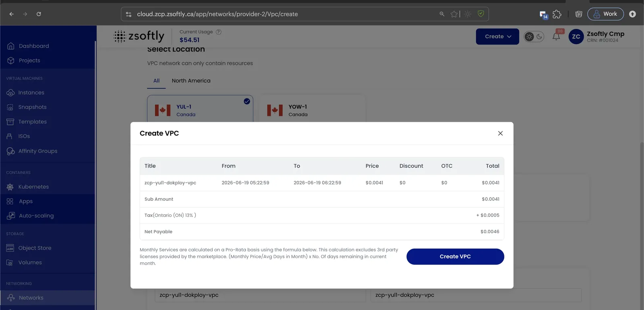Click the Create VPC confirm button
The image size is (644, 310).
point(455,257)
